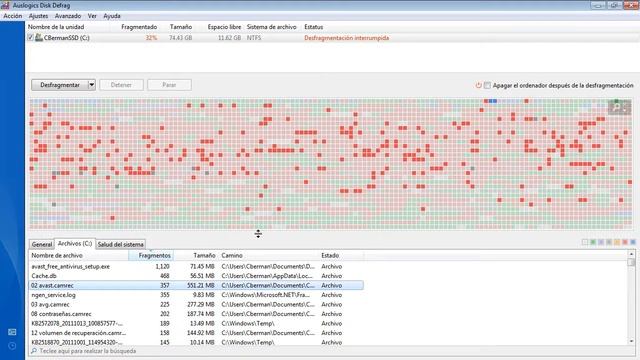Image resolution: width=640 pixels, height=360 pixels.
Task: Click the Fragmentado drive column header
Action: coord(139,27)
